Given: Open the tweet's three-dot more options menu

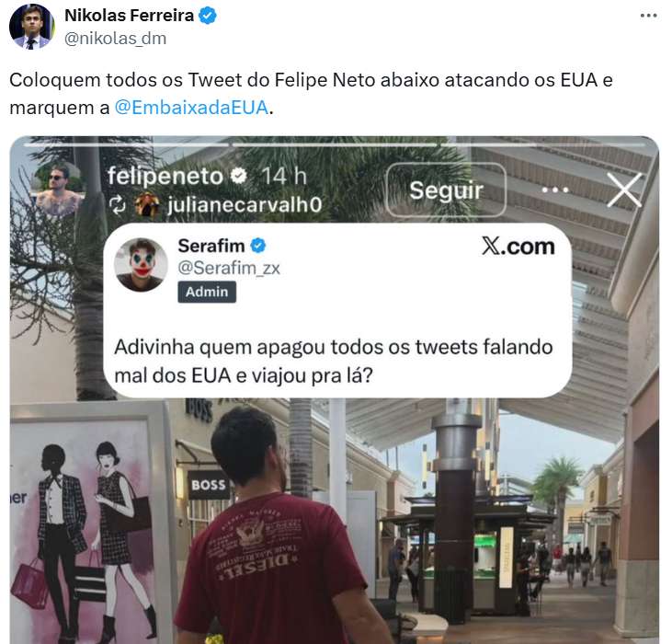Looking at the screenshot, I should (x=648, y=16).
